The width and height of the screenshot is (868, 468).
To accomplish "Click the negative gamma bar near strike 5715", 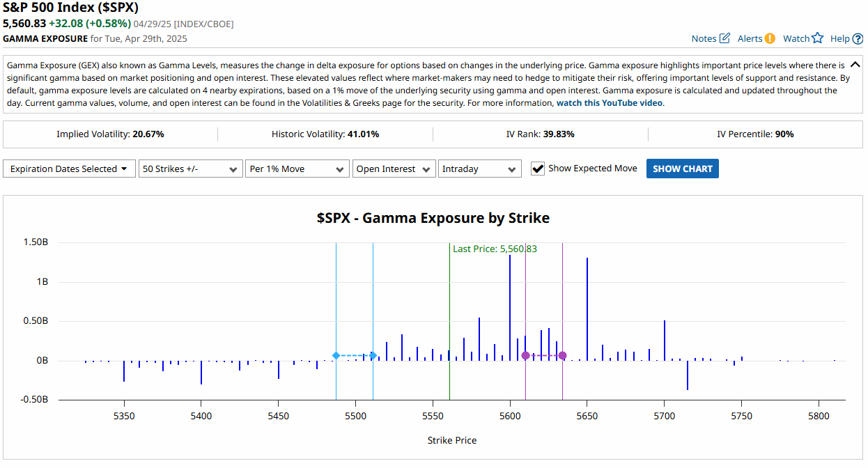I will pyautogui.click(x=688, y=375).
